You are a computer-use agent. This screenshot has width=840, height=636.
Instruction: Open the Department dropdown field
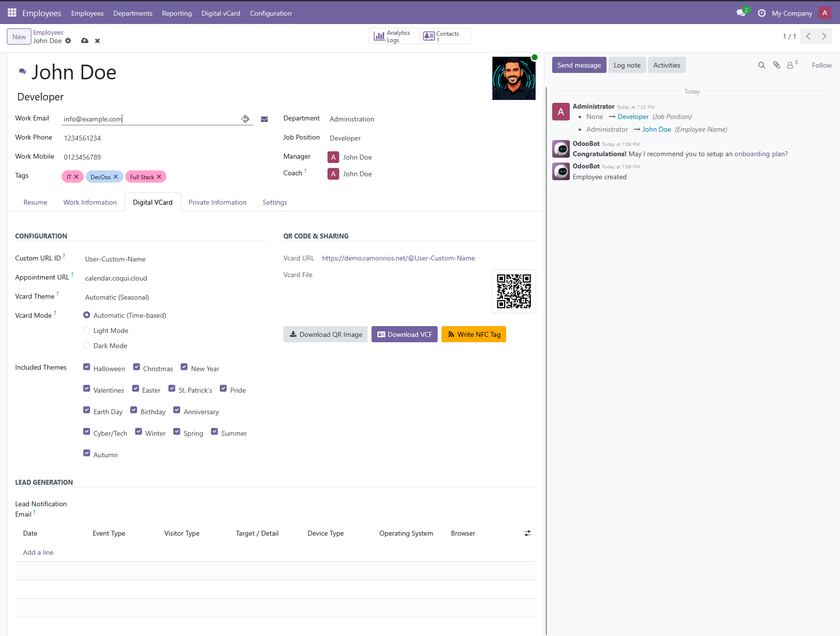[431, 119]
